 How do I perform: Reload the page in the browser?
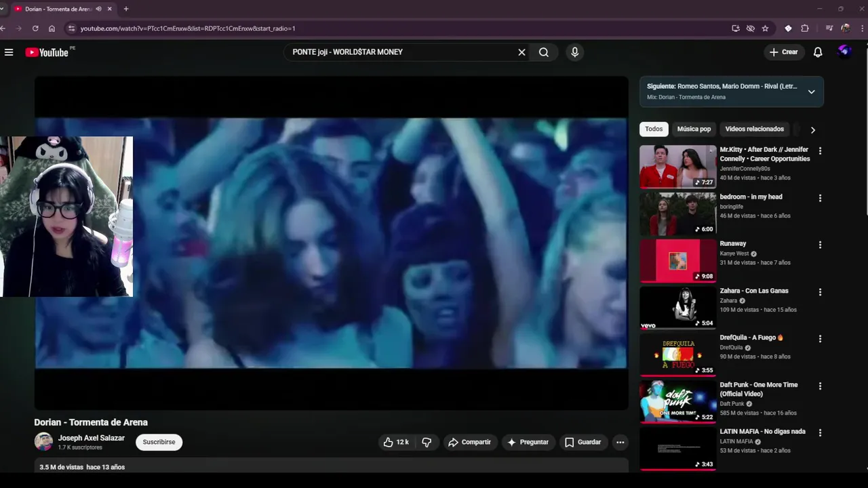pyautogui.click(x=35, y=28)
